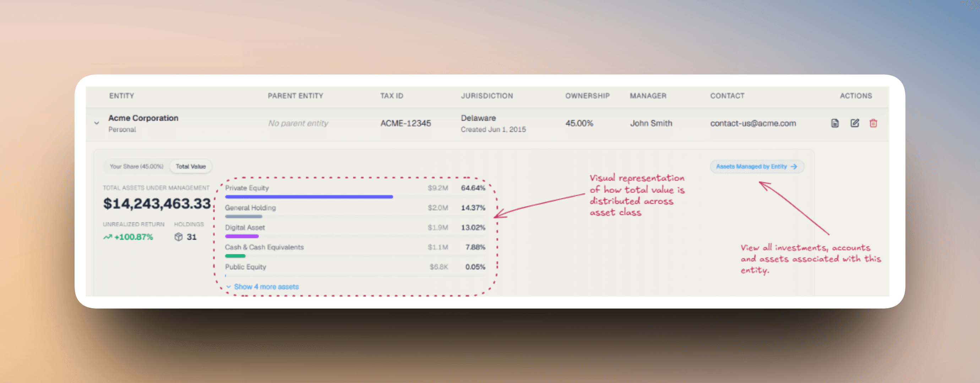Viewport: 980px width, 383px height.
Task: Click the 7.88% cash percentage
Action: click(x=475, y=248)
